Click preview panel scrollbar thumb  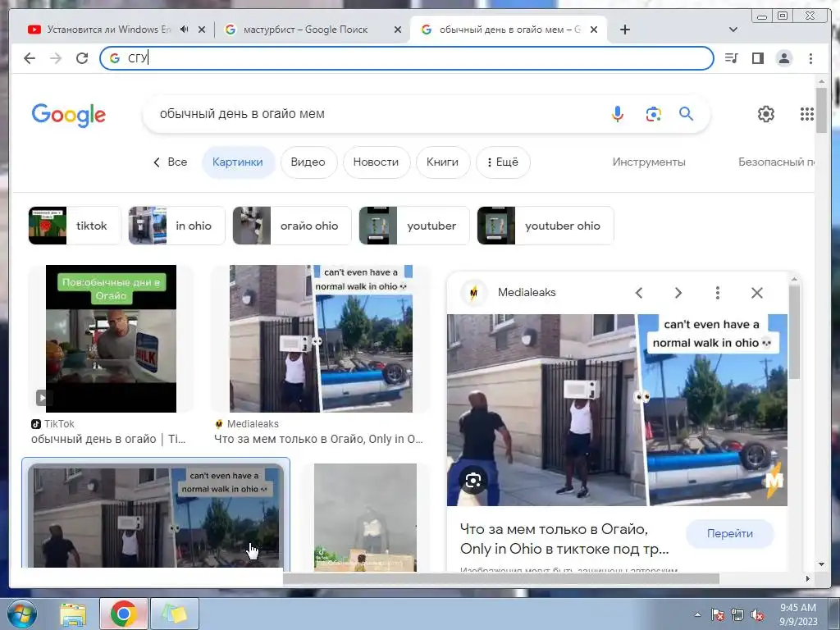(x=794, y=331)
